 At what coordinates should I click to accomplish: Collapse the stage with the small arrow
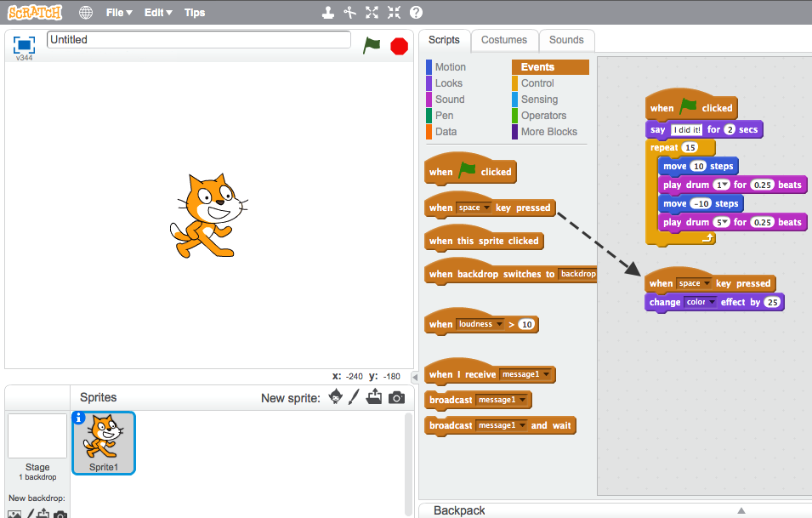pyautogui.click(x=415, y=377)
